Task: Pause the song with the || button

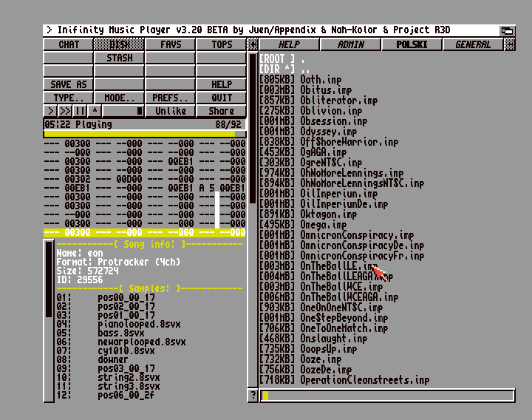Action: 80,111
